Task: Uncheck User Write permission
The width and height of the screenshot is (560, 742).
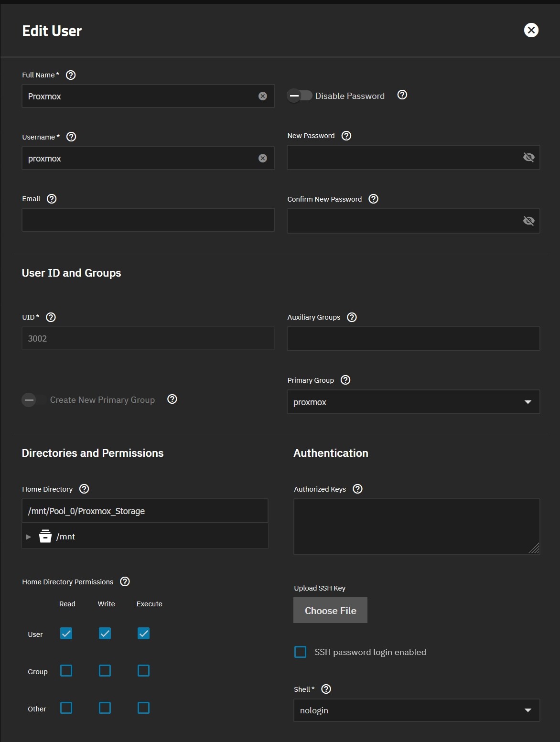Action: click(105, 634)
